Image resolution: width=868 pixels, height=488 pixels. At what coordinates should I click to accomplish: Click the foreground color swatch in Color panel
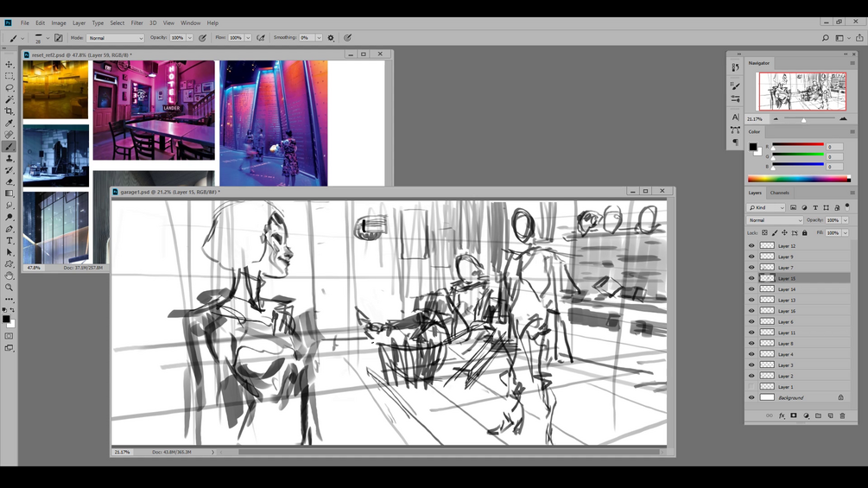(x=753, y=147)
